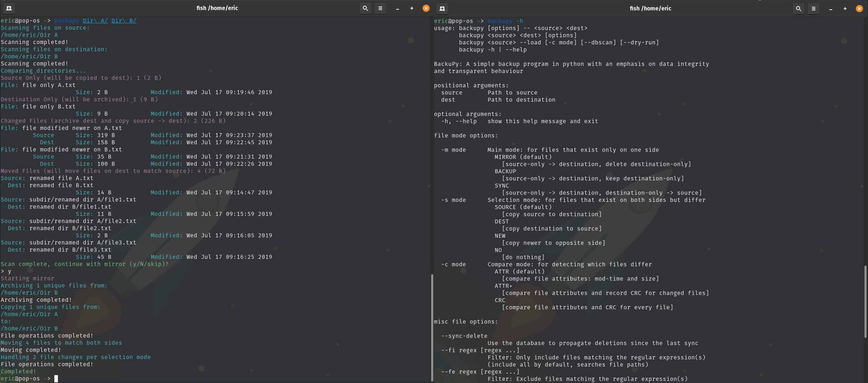
Task: Click 'Scan complete, continue with mirror' prompt line
Action: 84,264
